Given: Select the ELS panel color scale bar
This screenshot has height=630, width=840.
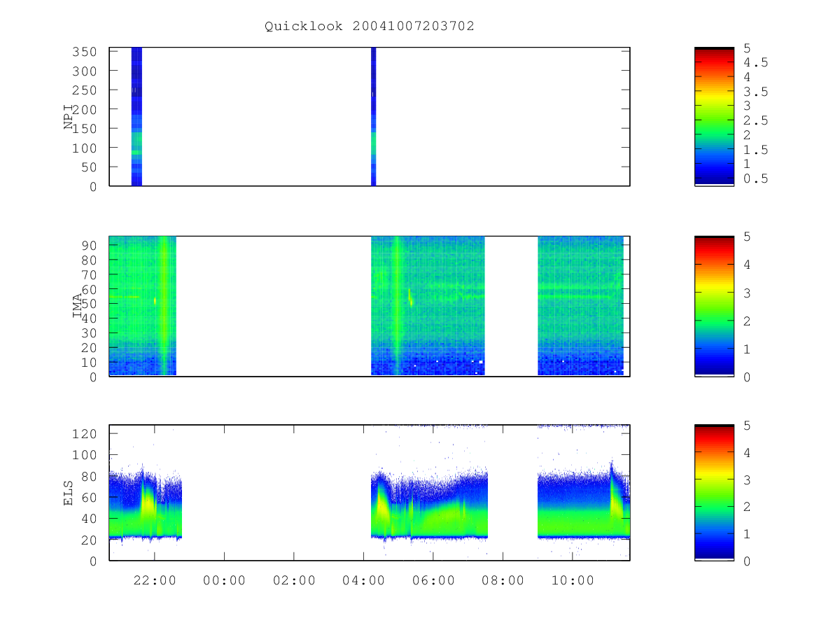Looking at the screenshot, I should coord(714,493).
